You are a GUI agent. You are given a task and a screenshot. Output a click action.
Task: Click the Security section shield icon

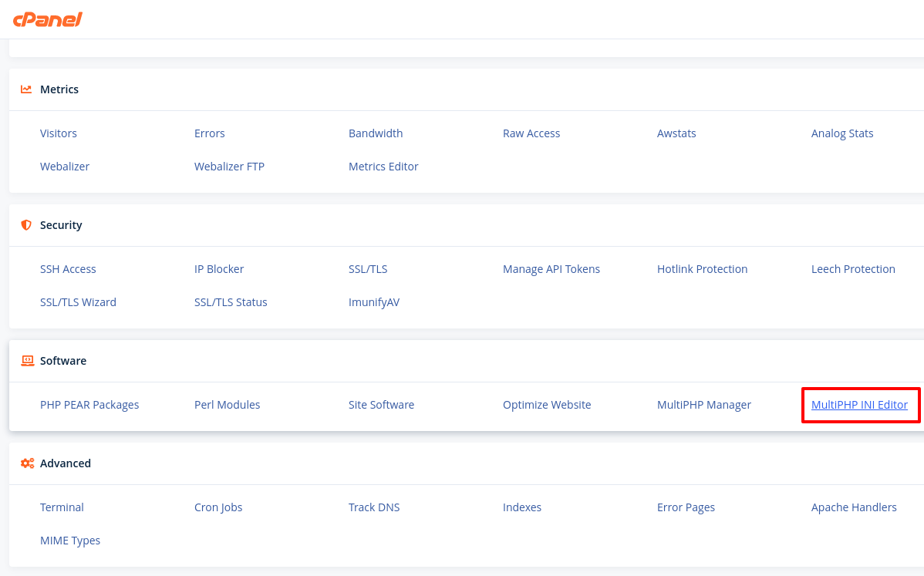(26, 225)
